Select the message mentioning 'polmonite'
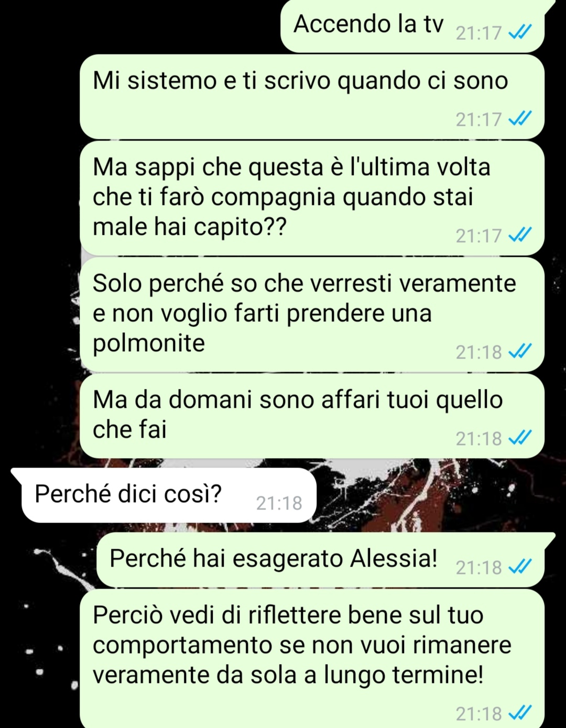566x728 pixels. [x=312, y=314]
